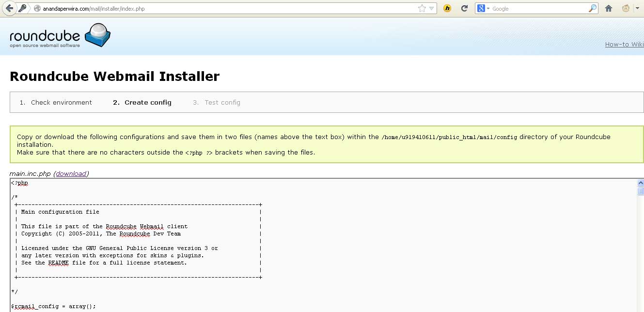
Task: Click the 'main.inc.php' file name label
Action: 30,173
